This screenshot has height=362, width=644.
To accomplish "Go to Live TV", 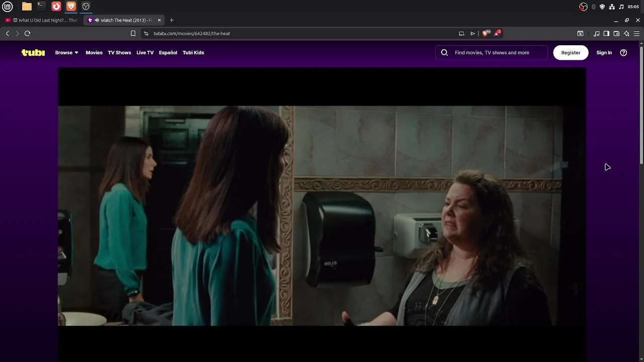I will tap(145, 52).
